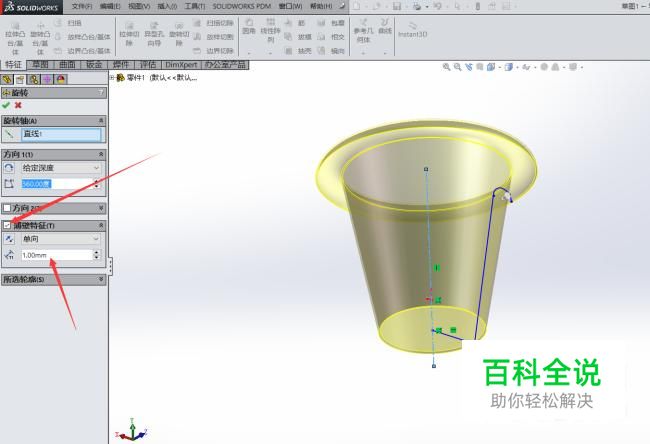Click Zoom to Fit in view toolbar
Viewport: 650px width, 444px height.
(x=446, y=67)
